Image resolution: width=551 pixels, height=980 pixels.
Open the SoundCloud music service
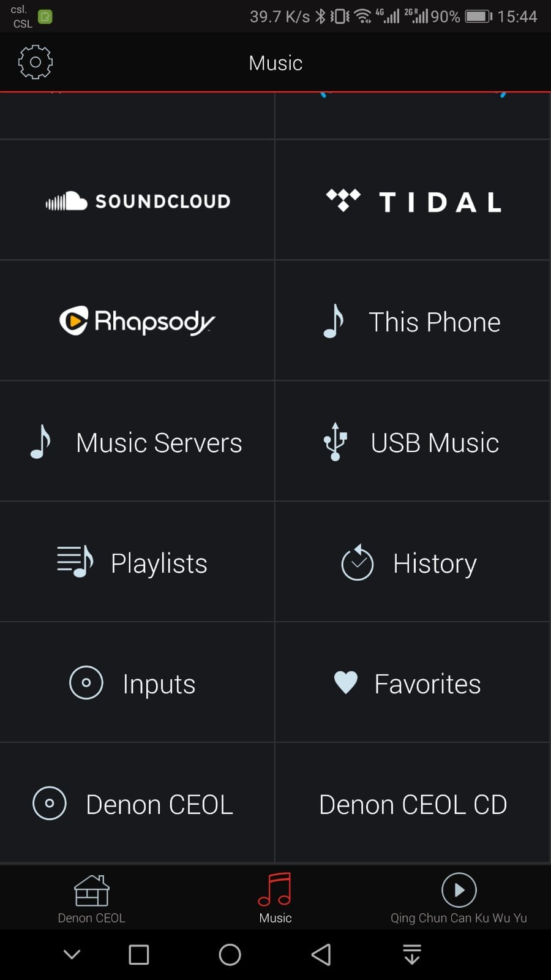pos(137,200)
